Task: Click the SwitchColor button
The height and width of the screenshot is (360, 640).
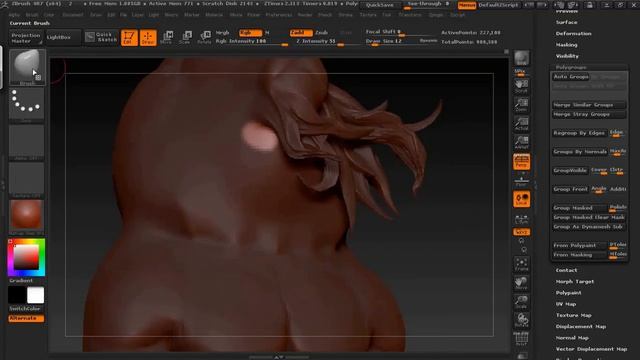Action: pos(25,309)
